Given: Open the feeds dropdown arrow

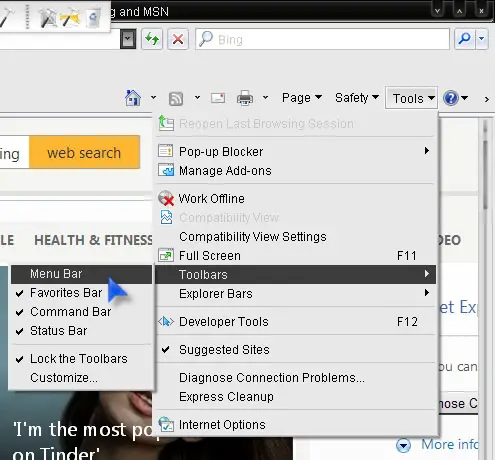Looking at the screenshot, I should pos(197,98).
